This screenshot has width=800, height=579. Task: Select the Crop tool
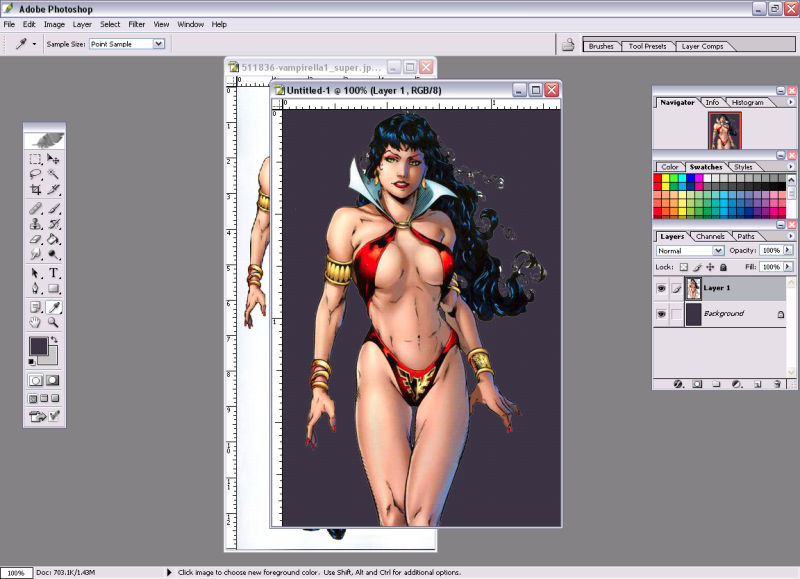[35, 190]
